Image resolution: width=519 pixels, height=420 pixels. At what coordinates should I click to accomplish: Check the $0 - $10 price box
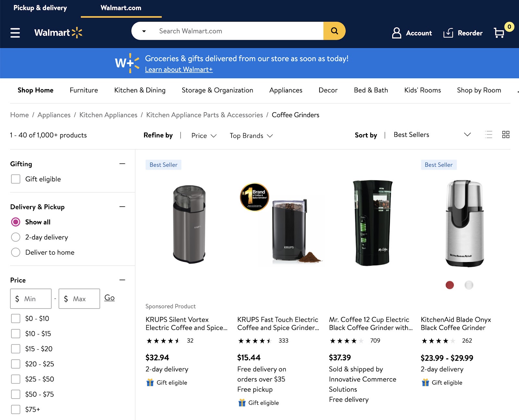pos(16,318)
